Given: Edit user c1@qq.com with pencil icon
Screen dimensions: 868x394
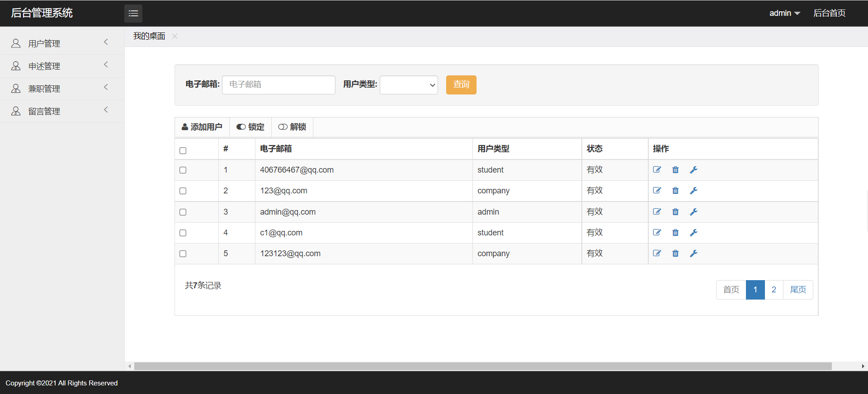Looking at the screenshot, I should point(657,233).
